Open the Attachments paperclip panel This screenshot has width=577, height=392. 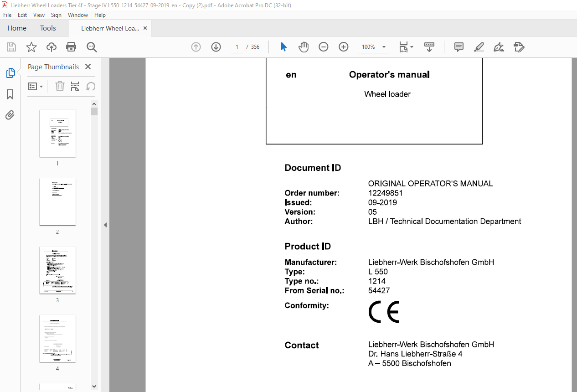pos(10,115)
